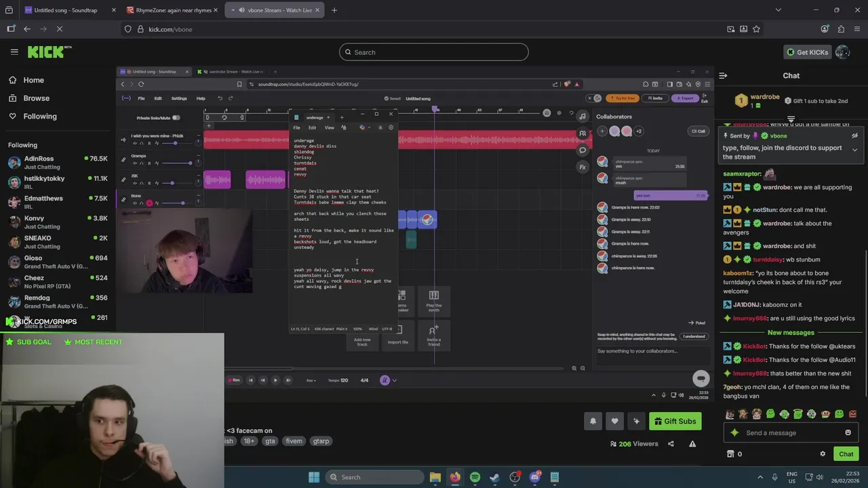Bookmark this page in Firefox toolbar
Screen dimensions: 868x488
(x=756, y=29)
